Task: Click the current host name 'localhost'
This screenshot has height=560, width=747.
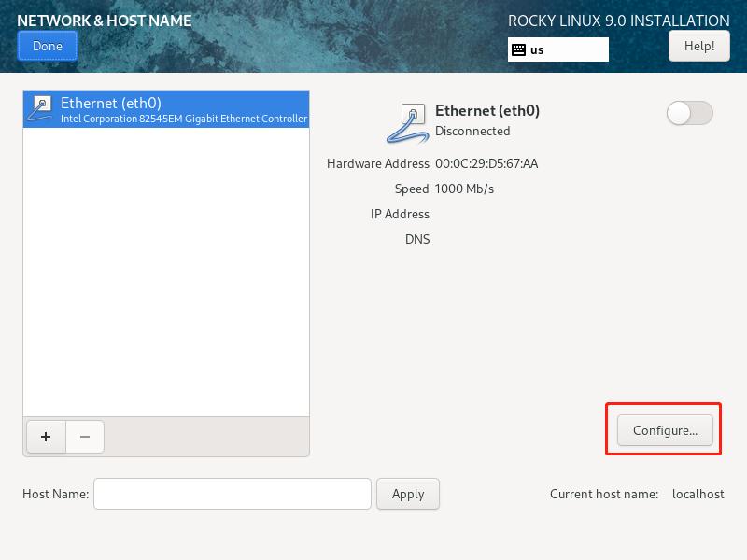Action: pos(698,494)
